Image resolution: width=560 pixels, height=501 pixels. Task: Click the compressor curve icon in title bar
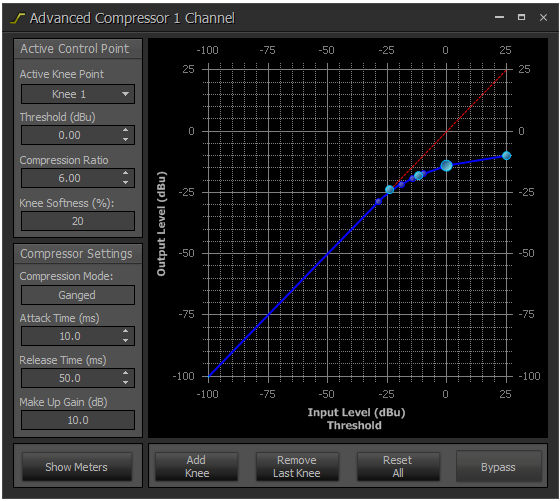(17, 18)
